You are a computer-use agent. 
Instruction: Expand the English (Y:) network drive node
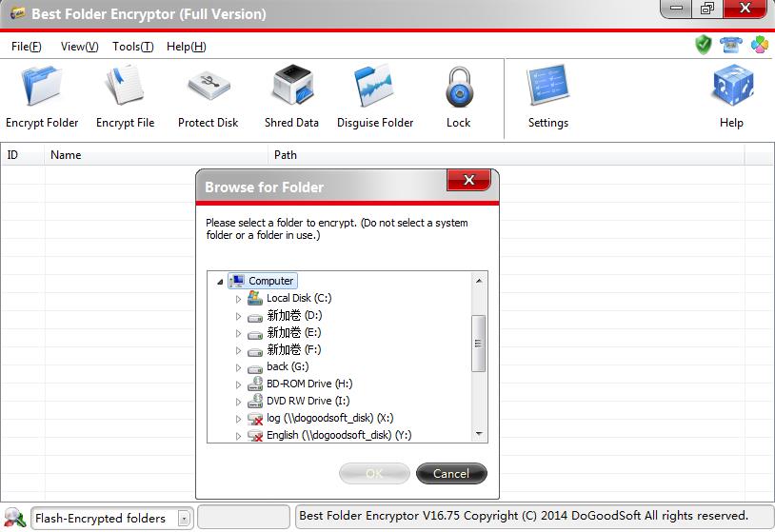238,436
